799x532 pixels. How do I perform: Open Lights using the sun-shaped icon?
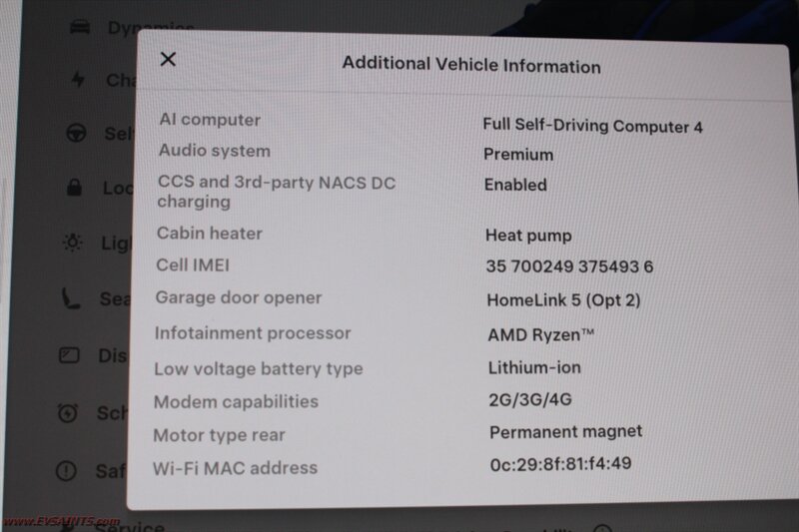click(x=72, y=243)
